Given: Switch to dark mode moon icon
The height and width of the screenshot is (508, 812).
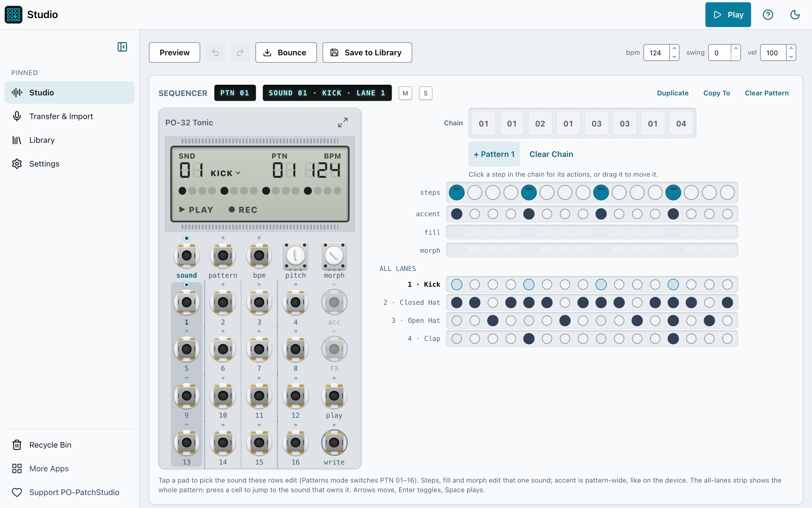Looking at the screenshot, I should [795, 15].
